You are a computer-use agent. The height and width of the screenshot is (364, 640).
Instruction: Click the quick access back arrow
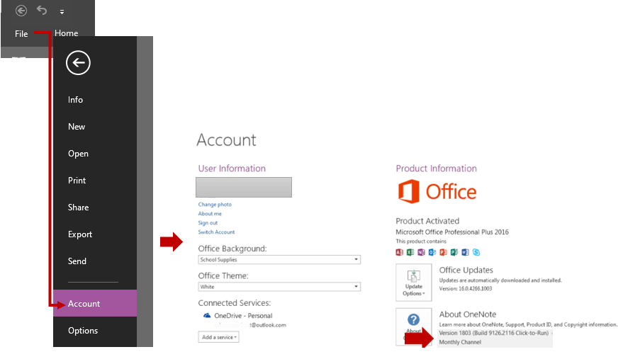click(21, 11)
